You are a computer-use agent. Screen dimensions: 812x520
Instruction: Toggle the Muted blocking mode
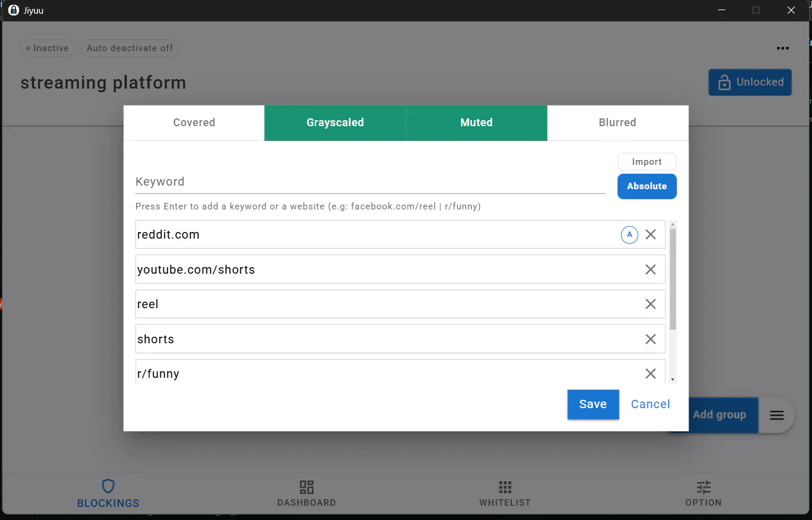coord(477,123)
